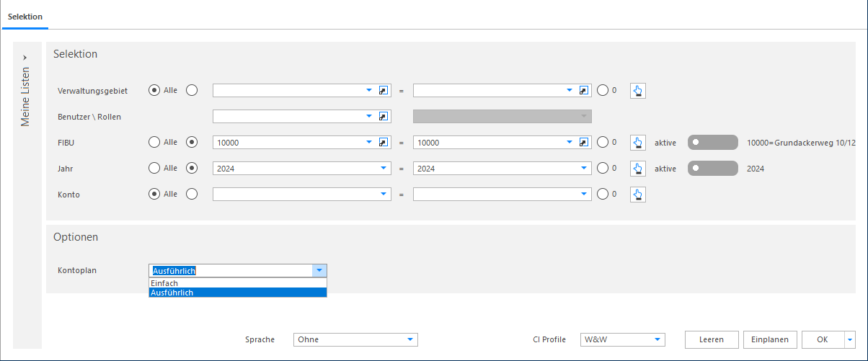The width and height of the screenshot is (868, 361).
Task: Select range radio for Verwaltungsgebiet
Action: click(192, 91)
